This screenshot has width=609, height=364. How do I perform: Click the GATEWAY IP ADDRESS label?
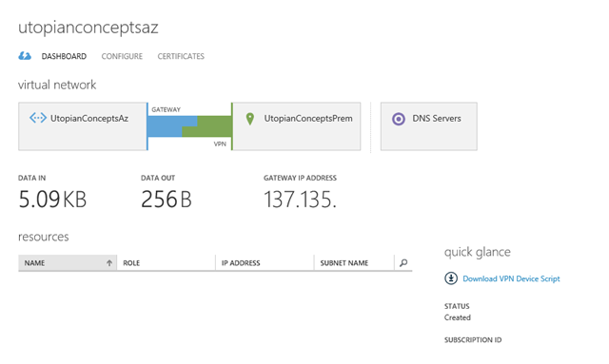coord(301,178)
